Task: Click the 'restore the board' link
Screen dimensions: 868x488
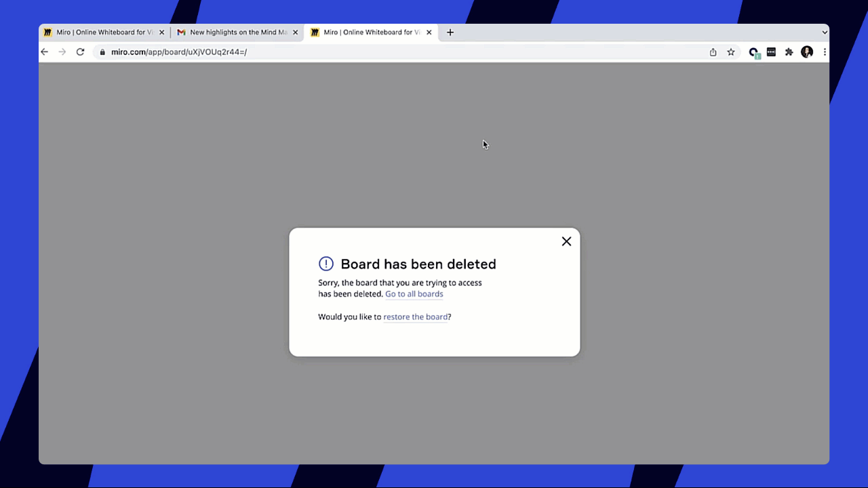Action: coord(415,317)
